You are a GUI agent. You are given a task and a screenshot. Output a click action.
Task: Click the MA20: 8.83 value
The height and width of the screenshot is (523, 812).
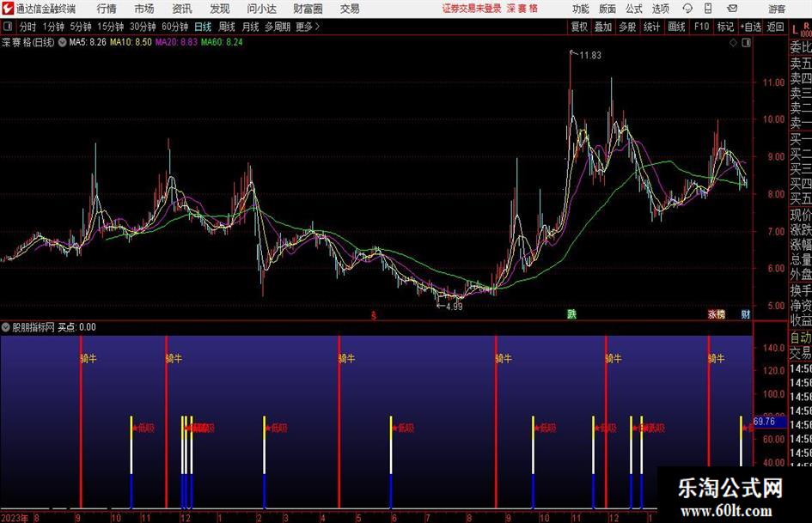(x=177, y=42)
